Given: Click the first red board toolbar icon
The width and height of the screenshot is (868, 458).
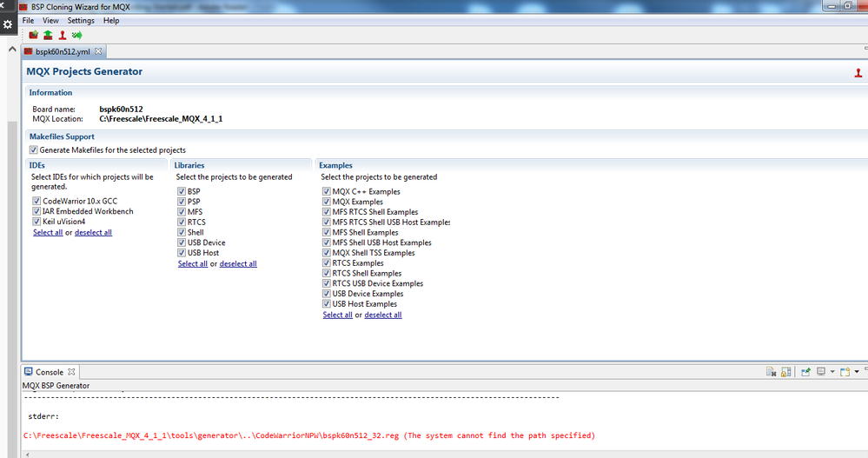Looking at the screenshot, I should pyautogui.click(x=33, y=35).
